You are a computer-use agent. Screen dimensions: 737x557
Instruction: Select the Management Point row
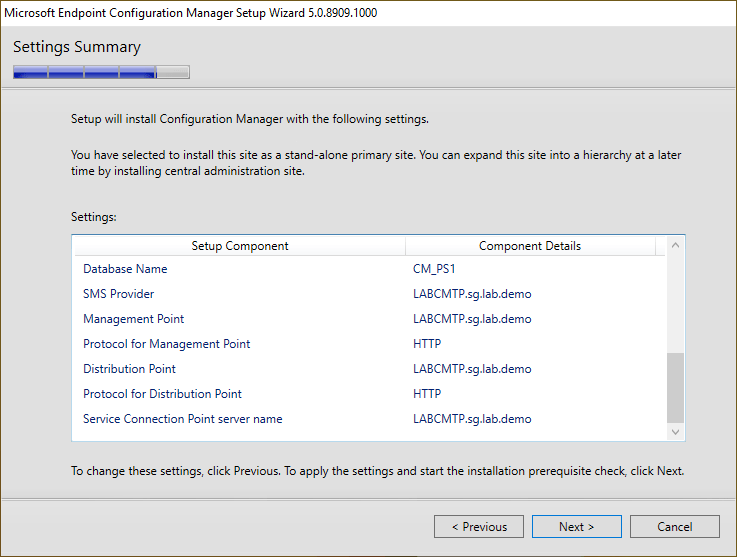[x=134, y=319]
